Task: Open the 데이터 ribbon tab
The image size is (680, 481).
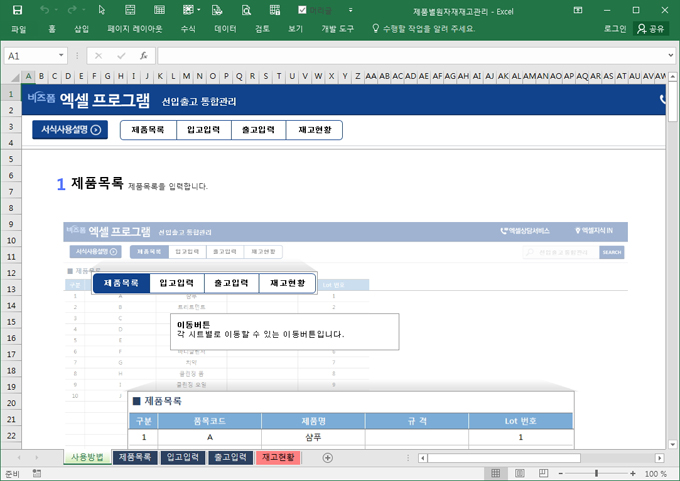Action: [x=225, y=29]
